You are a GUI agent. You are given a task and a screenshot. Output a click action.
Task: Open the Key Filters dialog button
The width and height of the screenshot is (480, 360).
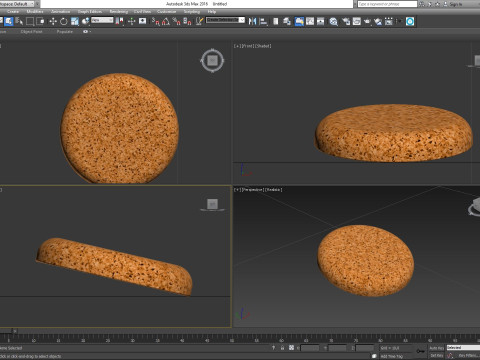point(469,356)
